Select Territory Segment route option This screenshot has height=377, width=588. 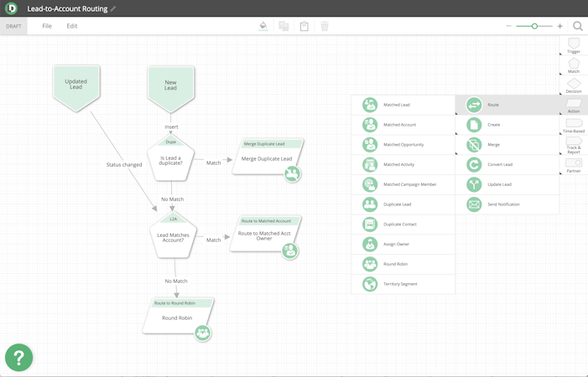tap(403, 284)
